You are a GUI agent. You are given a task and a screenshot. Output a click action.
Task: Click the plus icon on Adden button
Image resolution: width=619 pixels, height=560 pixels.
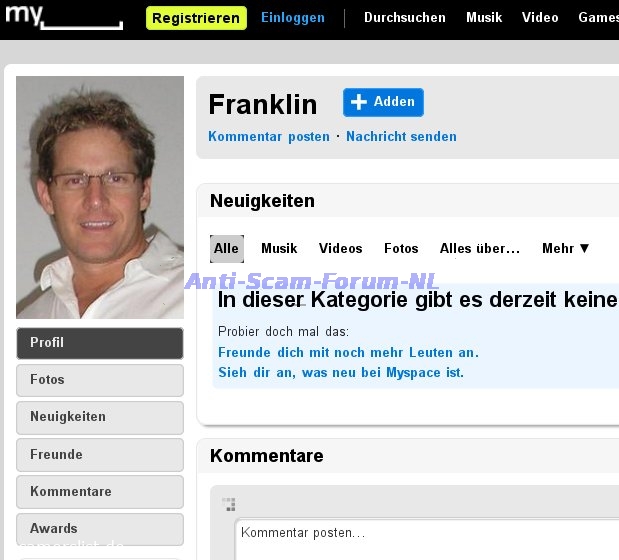pyautogui.click(x=358, y=102)
